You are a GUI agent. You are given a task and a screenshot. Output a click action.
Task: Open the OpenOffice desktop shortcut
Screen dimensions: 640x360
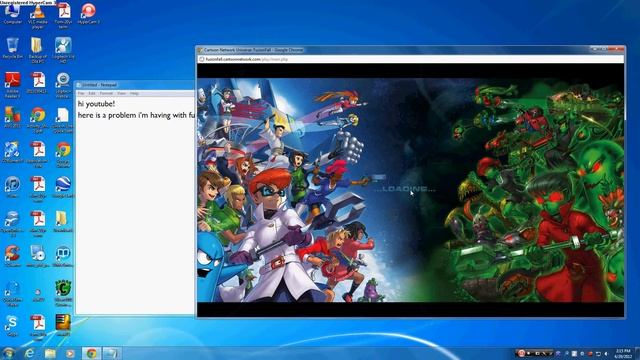point(12,224)
